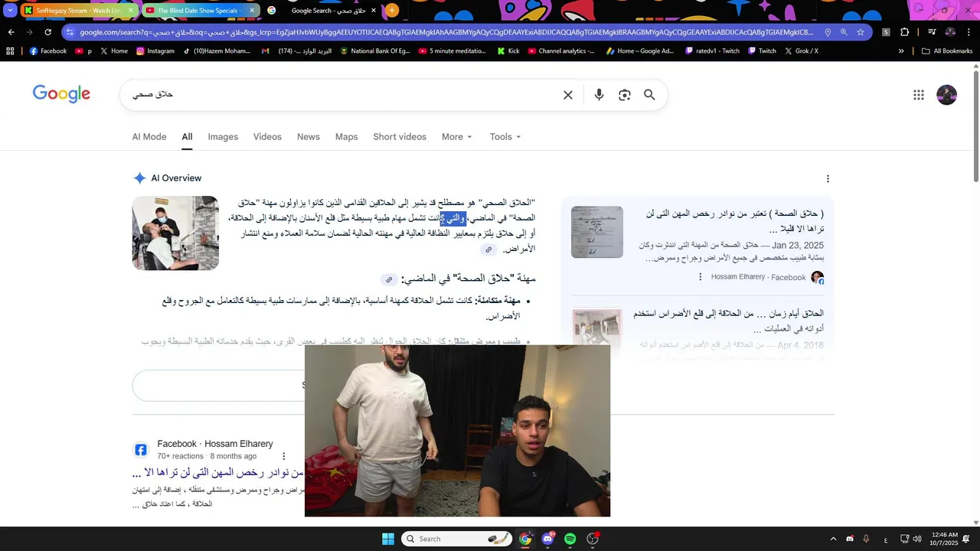Open three-dot menu next to Hossam Elharery source
The image size is (980, 551).
tap(700, 277)
